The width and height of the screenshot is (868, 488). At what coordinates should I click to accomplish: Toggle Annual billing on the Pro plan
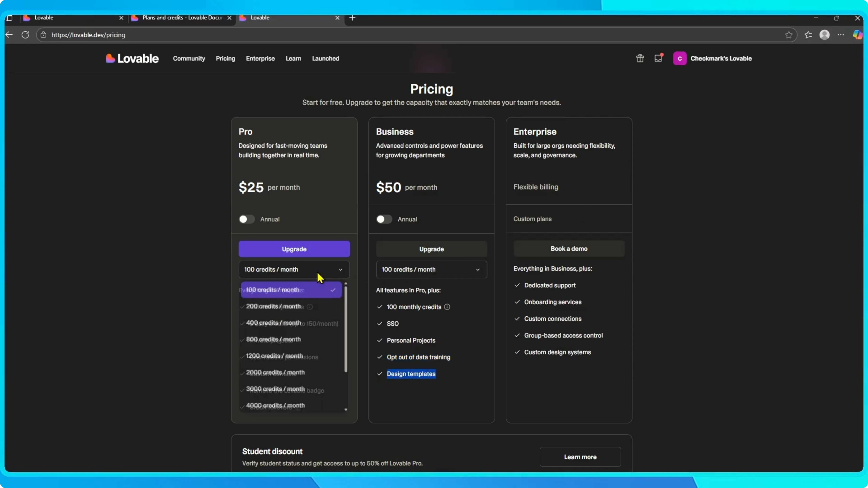[247, 219]
